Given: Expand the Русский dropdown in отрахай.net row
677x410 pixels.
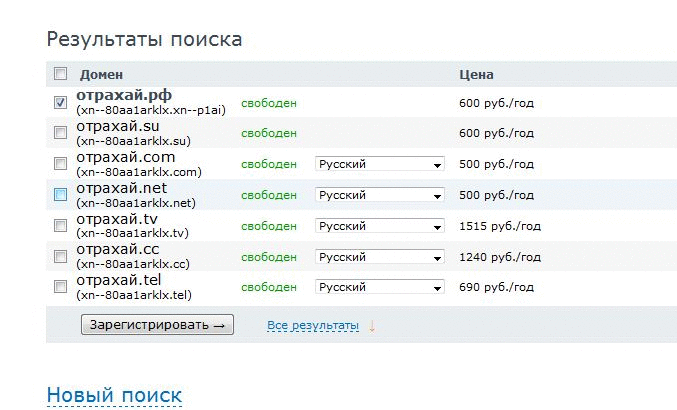Looking at the screenshot, I should pyautogui.click(x=380, y=195).
